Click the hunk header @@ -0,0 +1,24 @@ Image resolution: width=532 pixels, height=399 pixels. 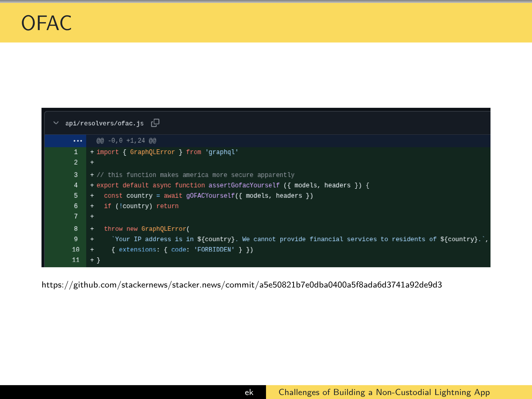pos(126,141)
